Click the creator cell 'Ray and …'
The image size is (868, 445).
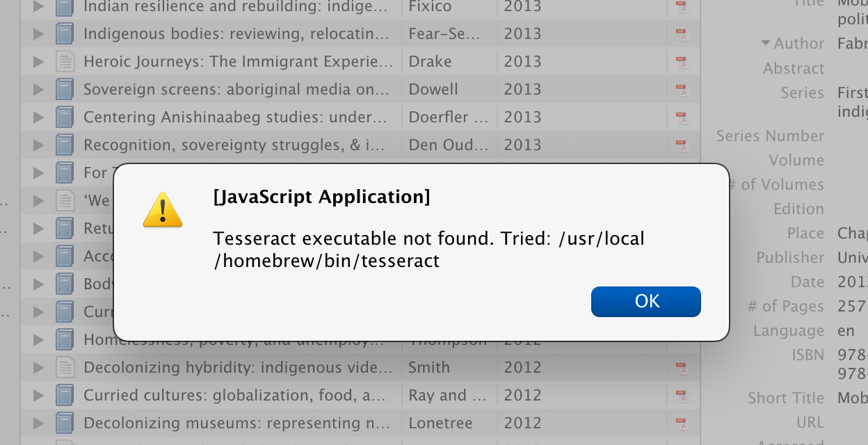448,395
